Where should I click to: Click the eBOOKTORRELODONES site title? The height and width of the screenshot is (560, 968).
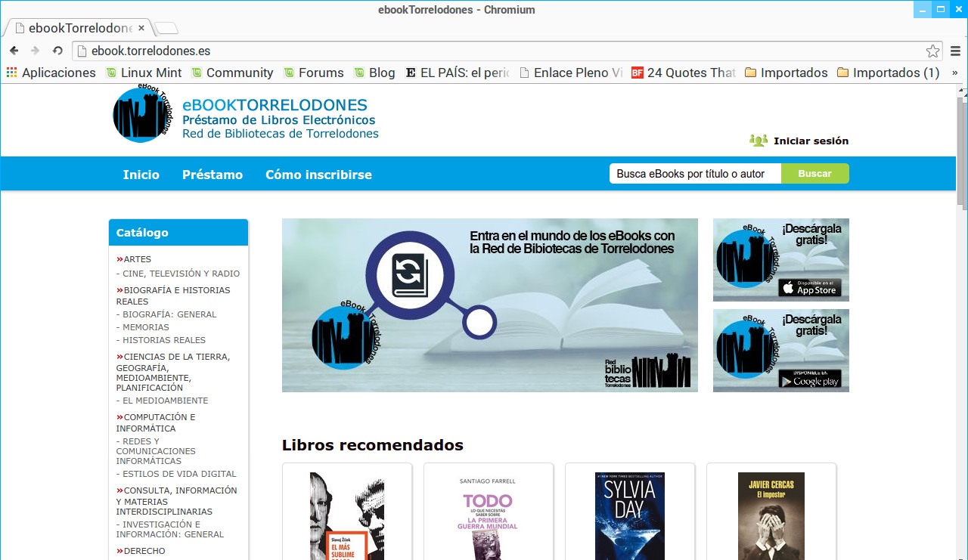point(275,105)
